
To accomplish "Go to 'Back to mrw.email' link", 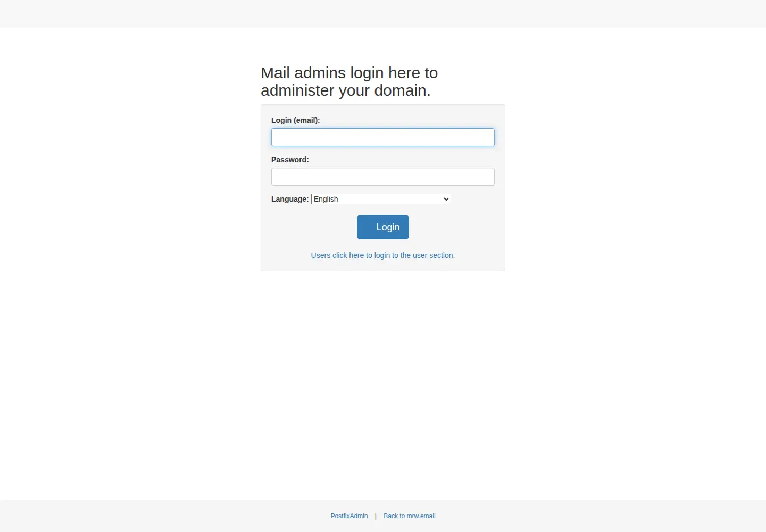I will click(410, 516).
